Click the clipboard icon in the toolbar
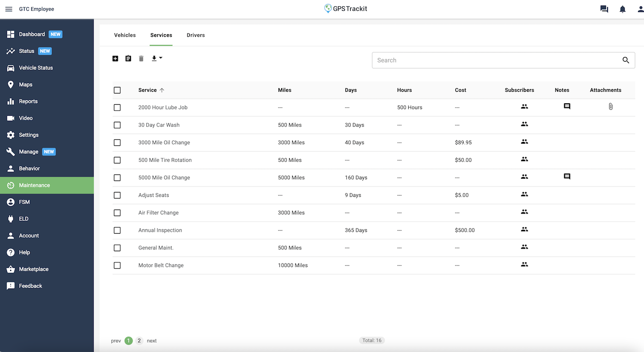Image resolution: width=644 pixels, height=352 pixels. [x=128, y=58]
